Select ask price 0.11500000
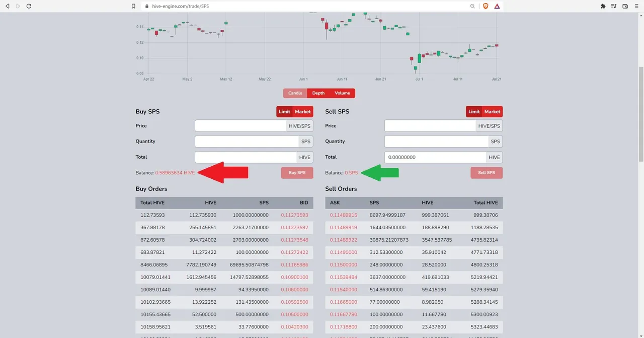644x338 pixels. click(x=344, y=265)
